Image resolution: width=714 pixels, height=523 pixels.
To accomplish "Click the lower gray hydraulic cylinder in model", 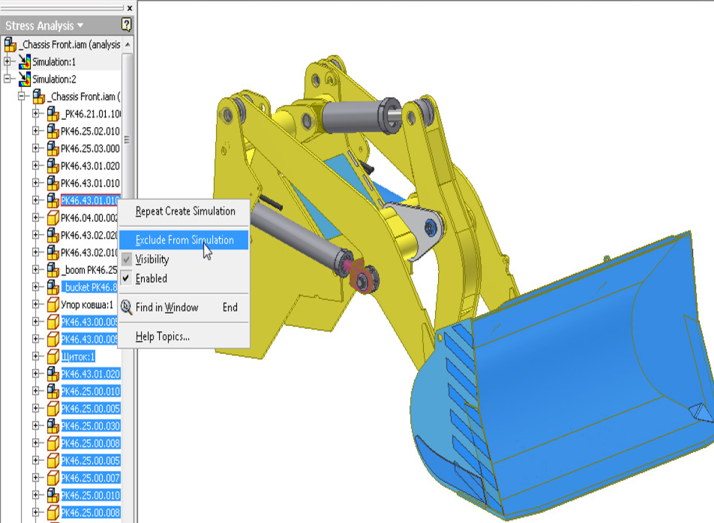I will [x=298, y=238].
